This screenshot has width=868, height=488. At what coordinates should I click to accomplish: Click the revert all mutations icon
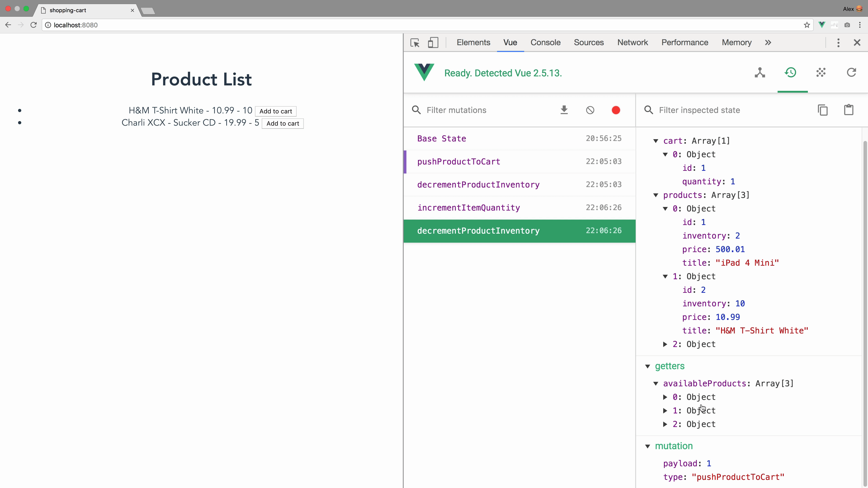point(590,110)
